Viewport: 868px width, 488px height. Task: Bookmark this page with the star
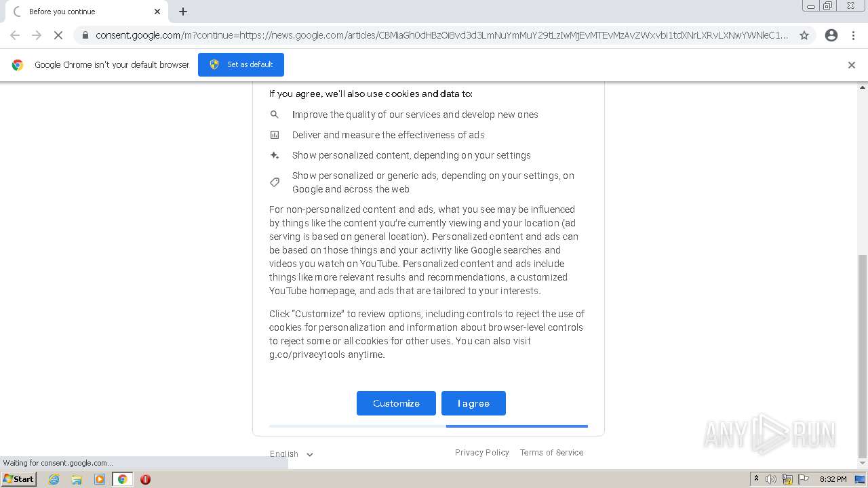(x=804, y=35)
